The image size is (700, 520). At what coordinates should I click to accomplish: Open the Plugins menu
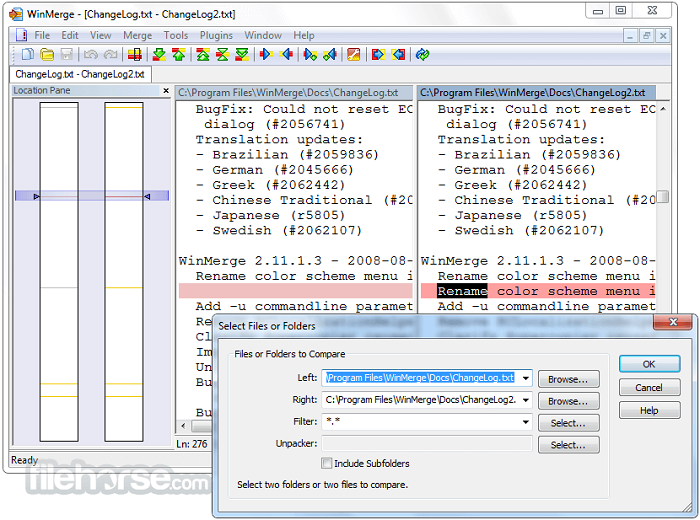tap(216, 35)
